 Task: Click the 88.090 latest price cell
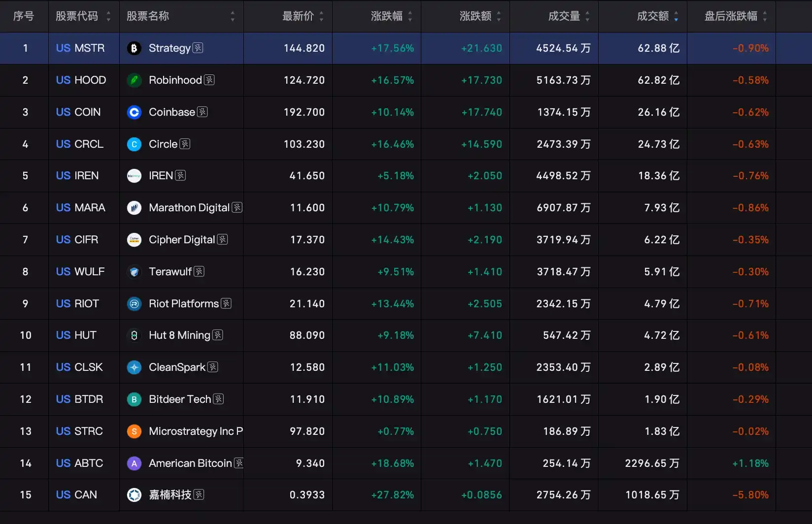[x=307, y=335]
